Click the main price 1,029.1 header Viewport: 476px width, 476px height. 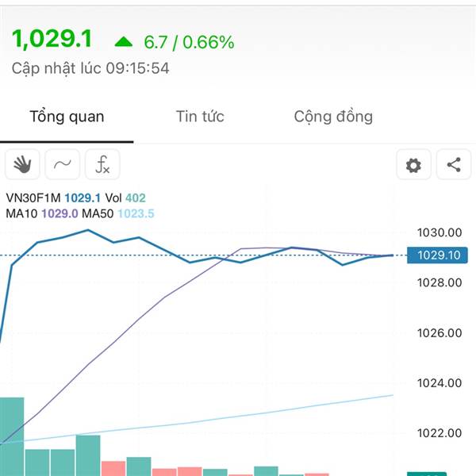(52, 39)
